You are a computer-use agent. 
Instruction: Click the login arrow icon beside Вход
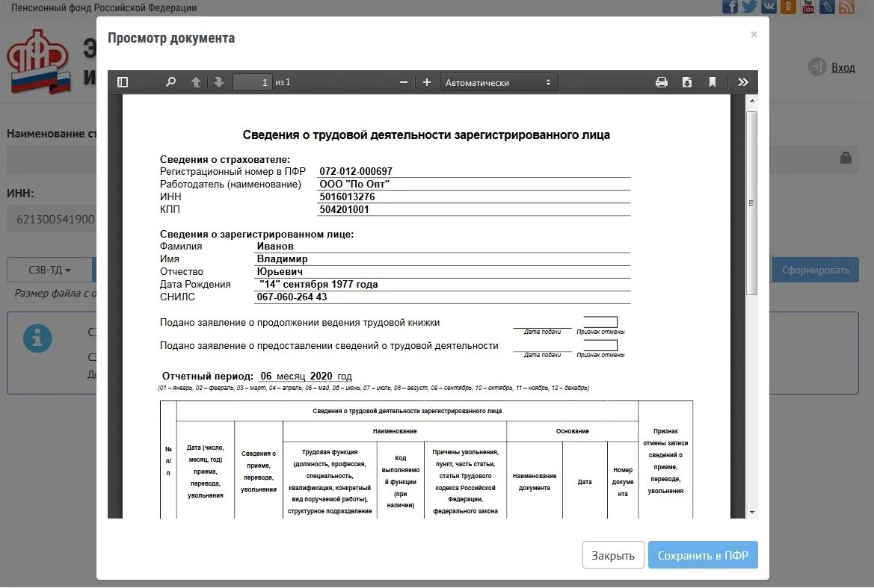click(x=817, y=67)
